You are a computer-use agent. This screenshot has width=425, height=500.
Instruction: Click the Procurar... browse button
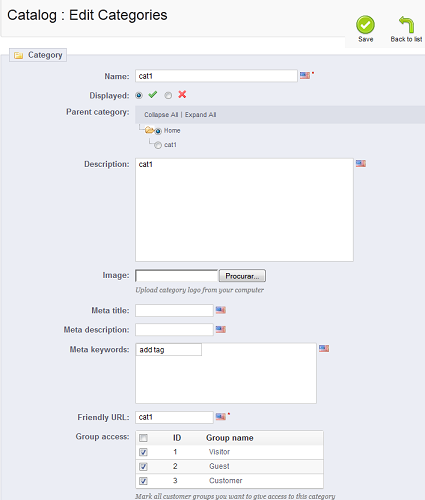click(x=242, y=276)
